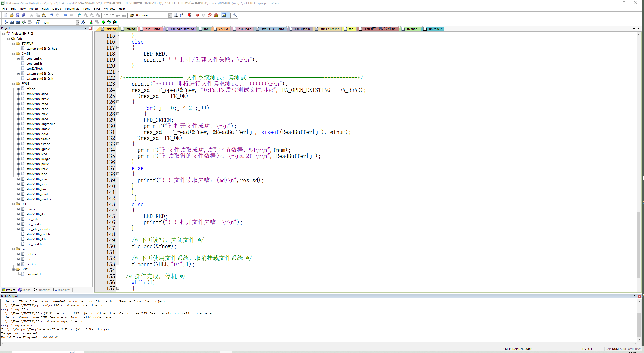The width and height of the screenshot is (644, 353).
Task: Toggle pin on the Project panel
Action: pyautogui.click(x=86, y=28)
